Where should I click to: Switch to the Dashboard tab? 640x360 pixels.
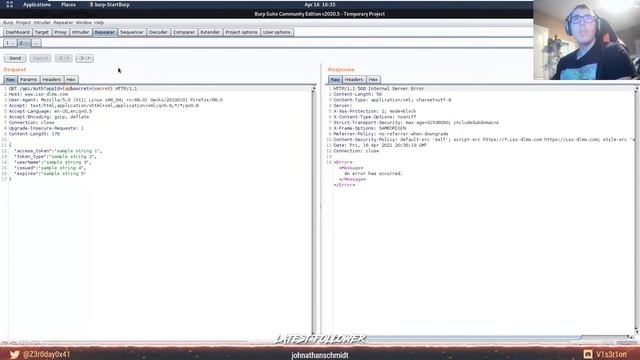[x=18, y=32]
